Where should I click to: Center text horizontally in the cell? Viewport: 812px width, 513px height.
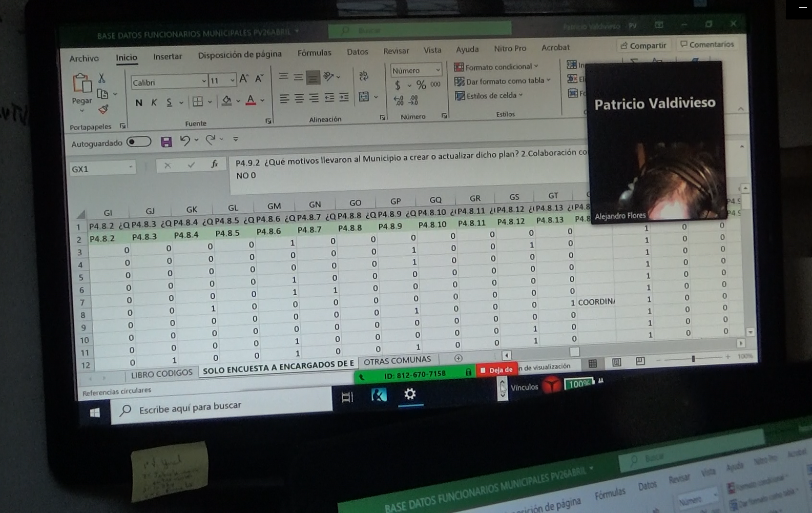(x=299, y=98)
